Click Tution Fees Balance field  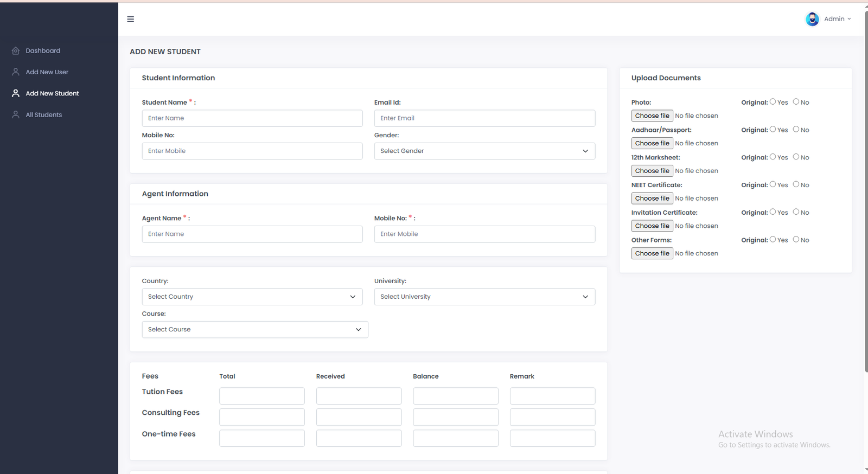pyautogui.click(x=456, y=396)
